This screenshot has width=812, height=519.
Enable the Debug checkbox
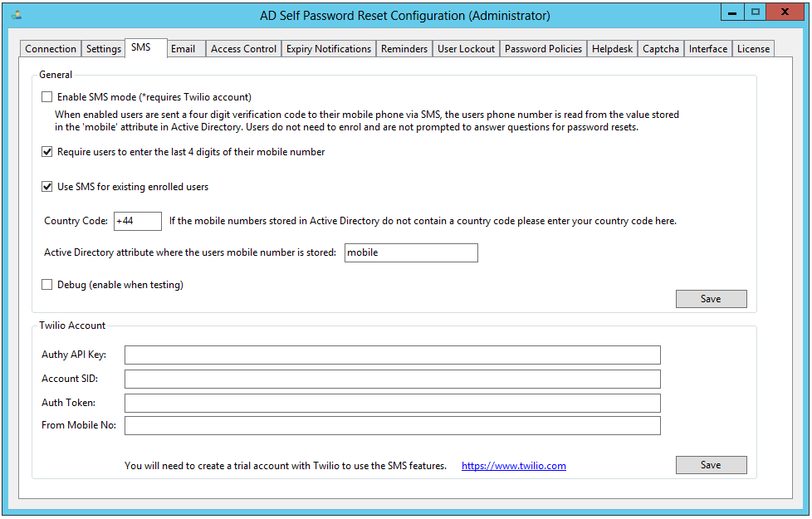[x=47, y=285]
